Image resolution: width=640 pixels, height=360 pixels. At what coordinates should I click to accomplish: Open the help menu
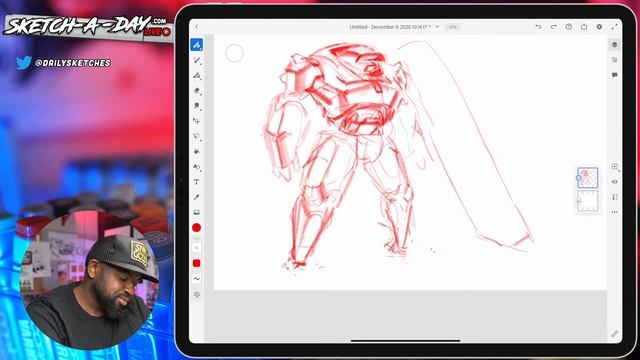pyautogui.click(x=569, y=27)
